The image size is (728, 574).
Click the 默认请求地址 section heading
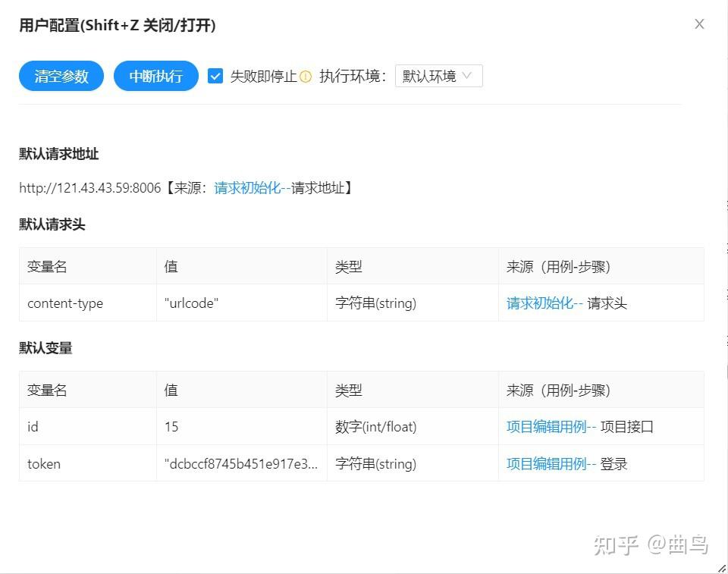click(x=58, y=154)
